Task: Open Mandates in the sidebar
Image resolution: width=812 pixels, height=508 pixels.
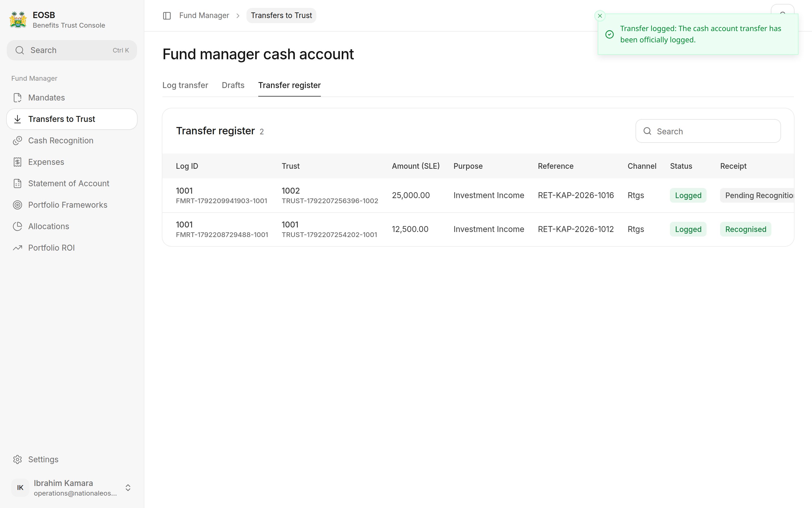Action: pos(72,98)
